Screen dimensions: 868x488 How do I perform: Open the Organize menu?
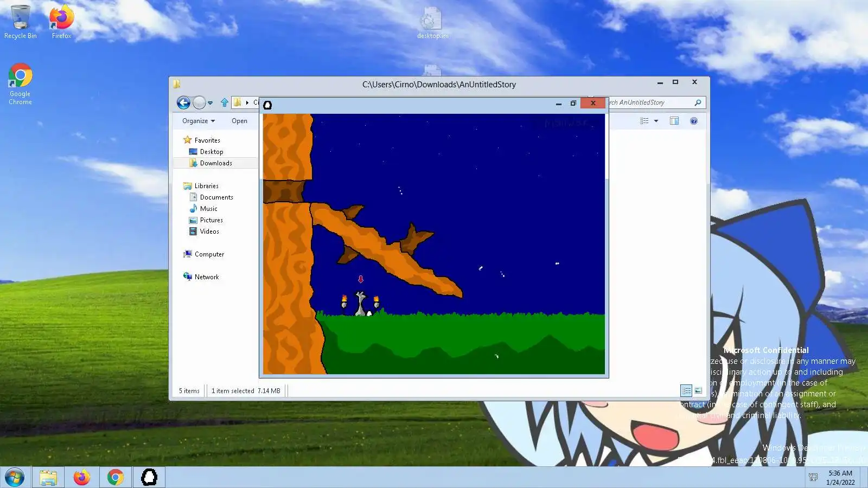click(199, 121)
